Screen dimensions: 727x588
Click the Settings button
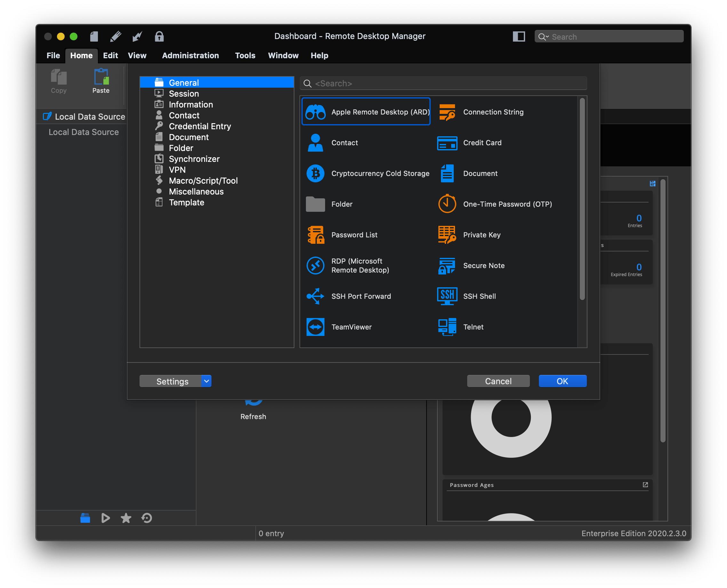point(171,381)
